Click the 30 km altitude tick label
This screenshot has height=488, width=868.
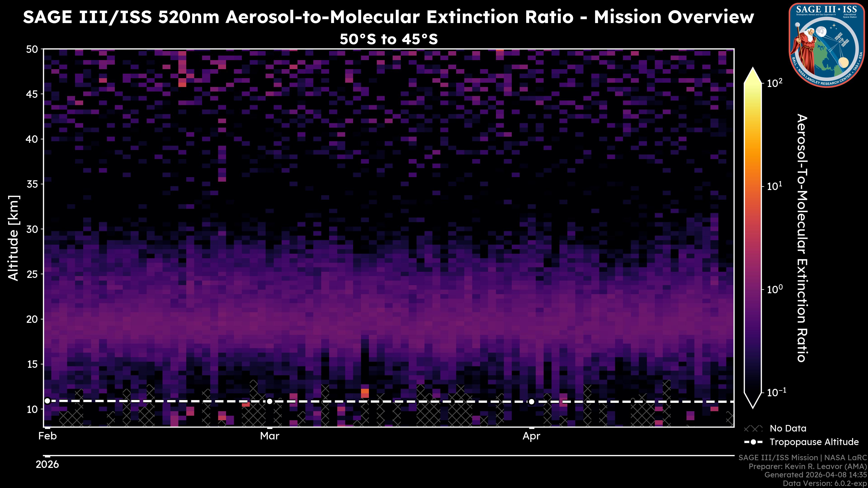pos(32,229)
